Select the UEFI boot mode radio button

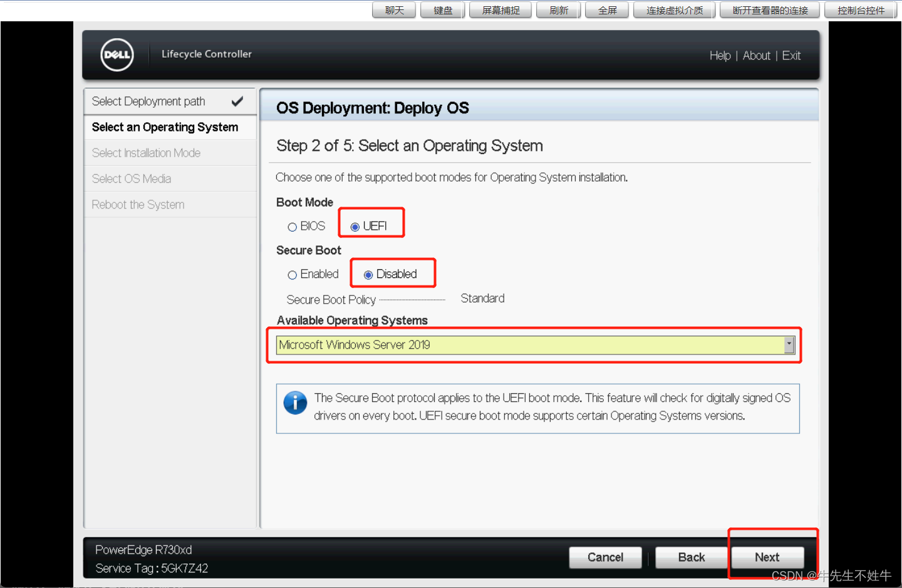355,227
